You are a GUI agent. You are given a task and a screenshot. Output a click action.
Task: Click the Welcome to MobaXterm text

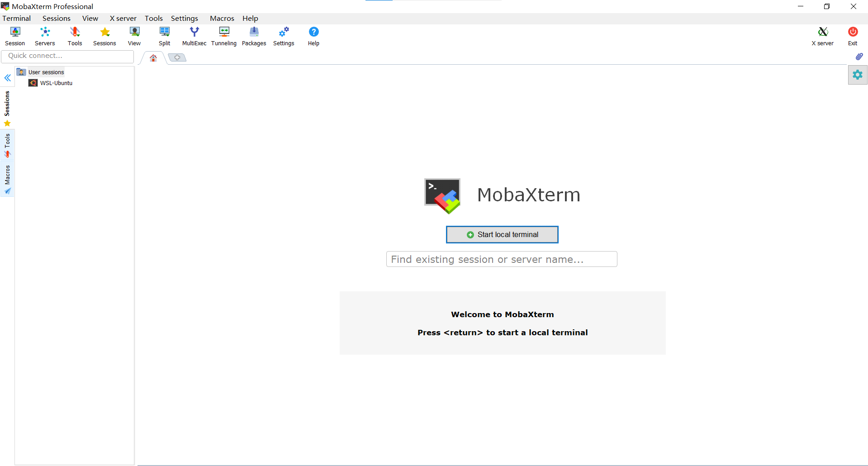pyautogui.click(x=503, y=314)
